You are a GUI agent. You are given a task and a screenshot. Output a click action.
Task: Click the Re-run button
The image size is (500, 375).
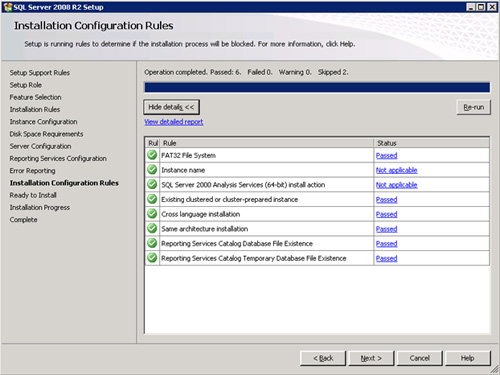coord(474,107)
